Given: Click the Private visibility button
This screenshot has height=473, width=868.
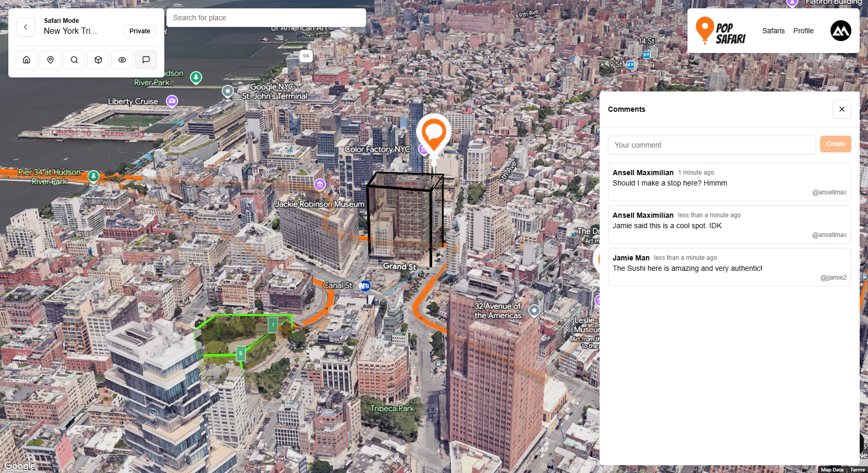Looking at the screenshot, I should (x=140, y=31).
